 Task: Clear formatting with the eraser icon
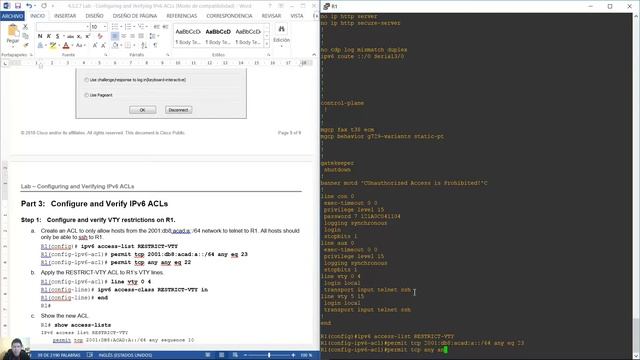100,36
